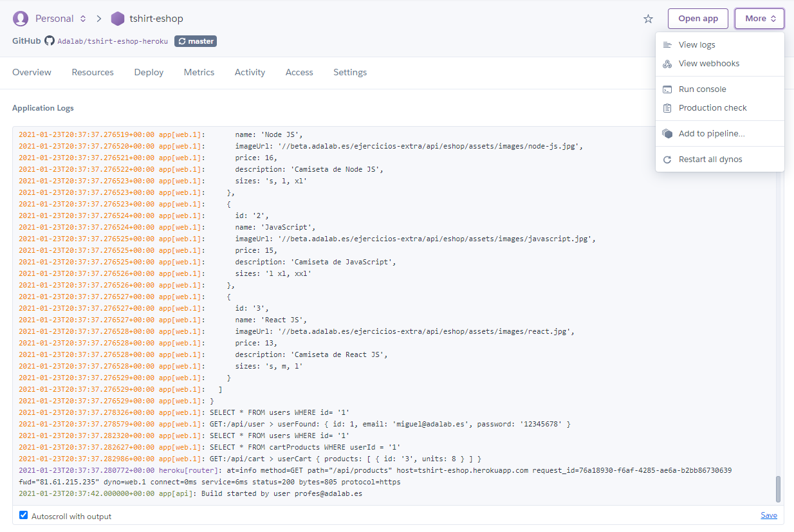This screenshot has height=532, width=794.
Task: Click log line "price: 16,"
Action: pyautogui.click(x=255, y=158)
